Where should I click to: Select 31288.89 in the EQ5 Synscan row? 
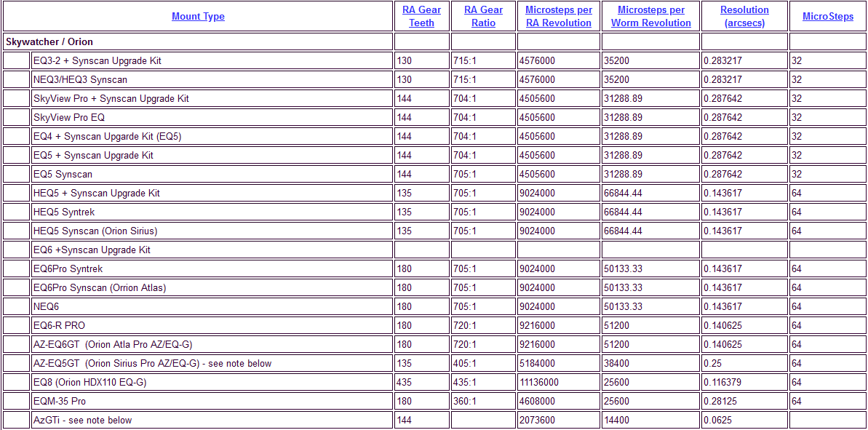point(624,175)
